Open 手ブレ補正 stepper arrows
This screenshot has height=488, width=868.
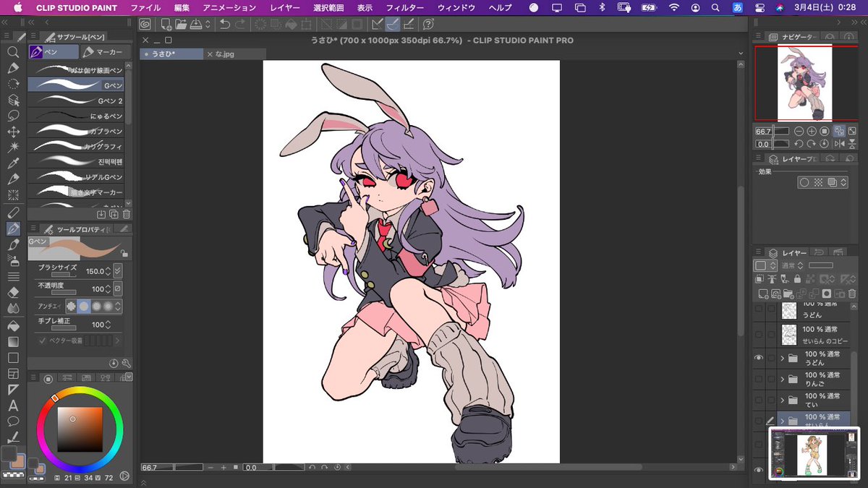pos(108,325)
